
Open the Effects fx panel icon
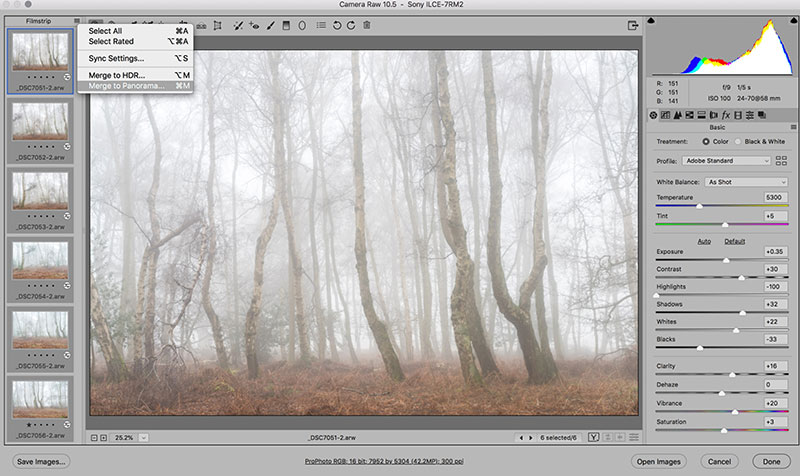tap(726, 115)
